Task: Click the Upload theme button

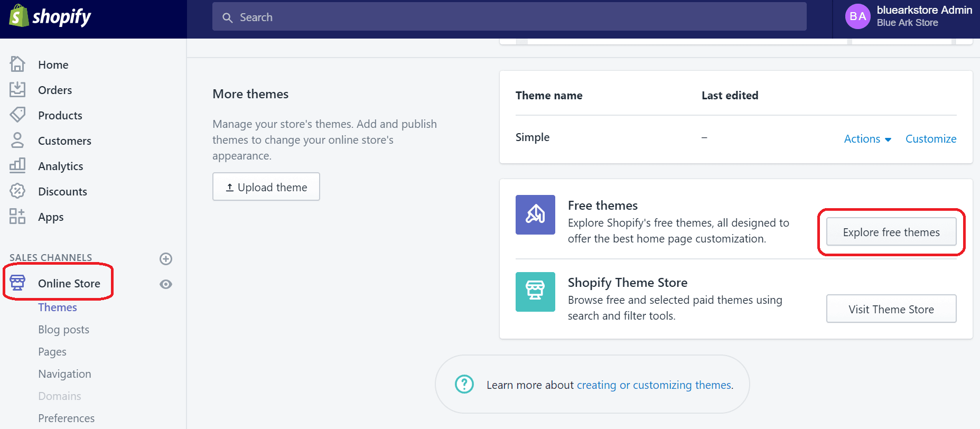Action: [266, 187]
